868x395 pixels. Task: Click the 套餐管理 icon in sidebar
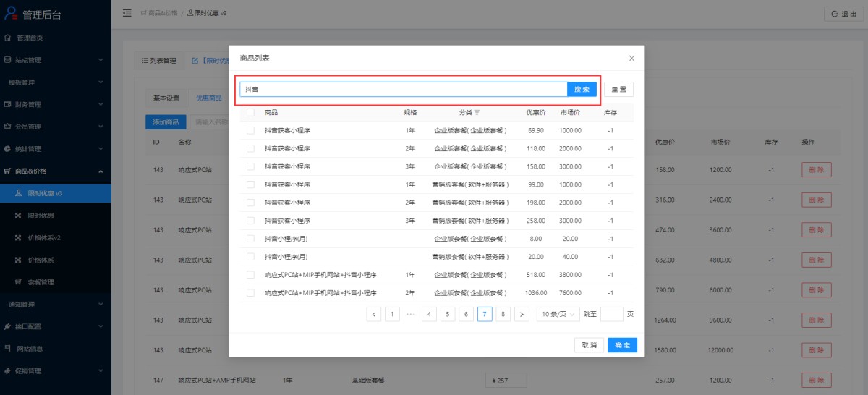19,281
